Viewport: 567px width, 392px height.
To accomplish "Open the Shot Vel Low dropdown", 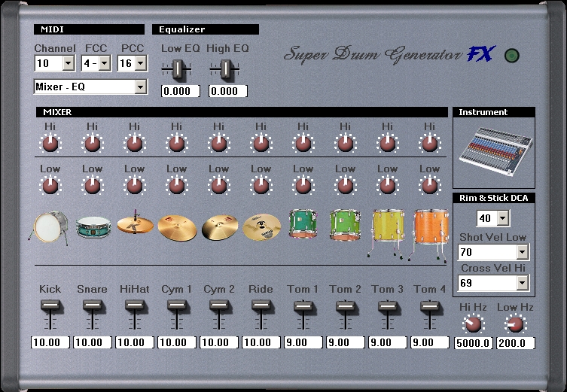I will pyautogui.click(x=522, y=252).
